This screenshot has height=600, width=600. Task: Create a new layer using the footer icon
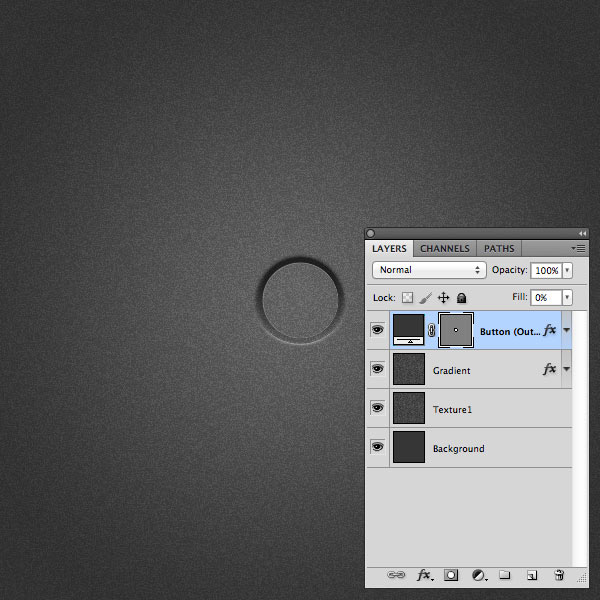[x=532, y=575]
